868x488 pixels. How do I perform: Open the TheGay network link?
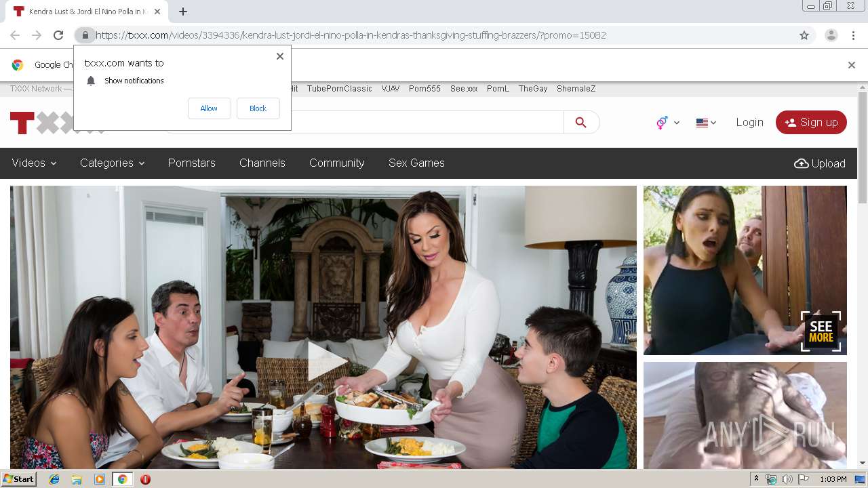pyautogui.click(x=533, y=89)
